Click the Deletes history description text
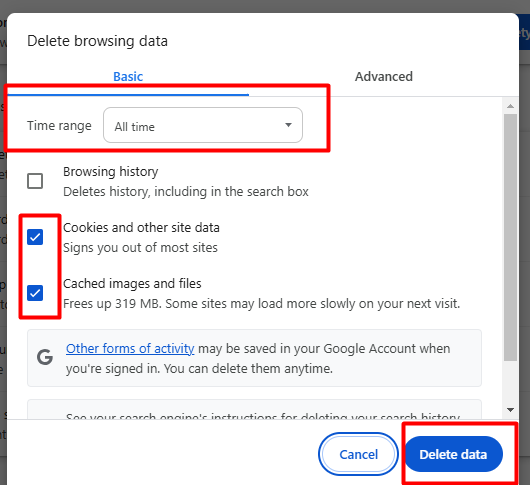This screenshot has width=530, height=485. 186,192
